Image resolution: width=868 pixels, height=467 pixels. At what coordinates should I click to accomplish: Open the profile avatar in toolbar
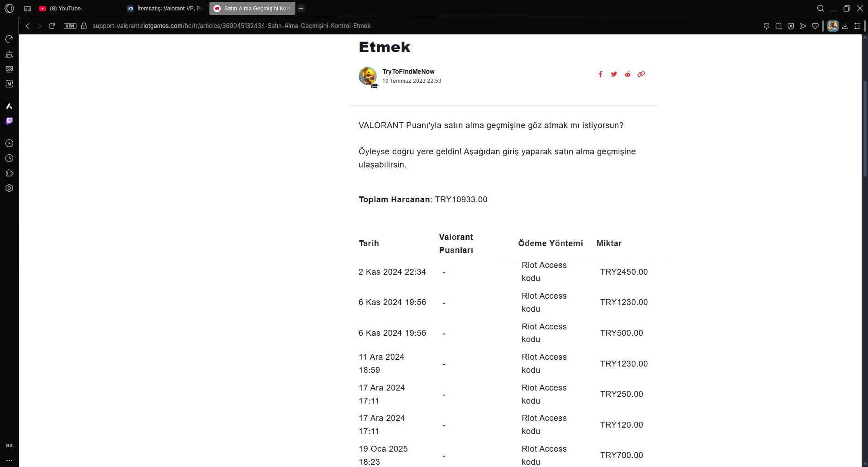833,26
